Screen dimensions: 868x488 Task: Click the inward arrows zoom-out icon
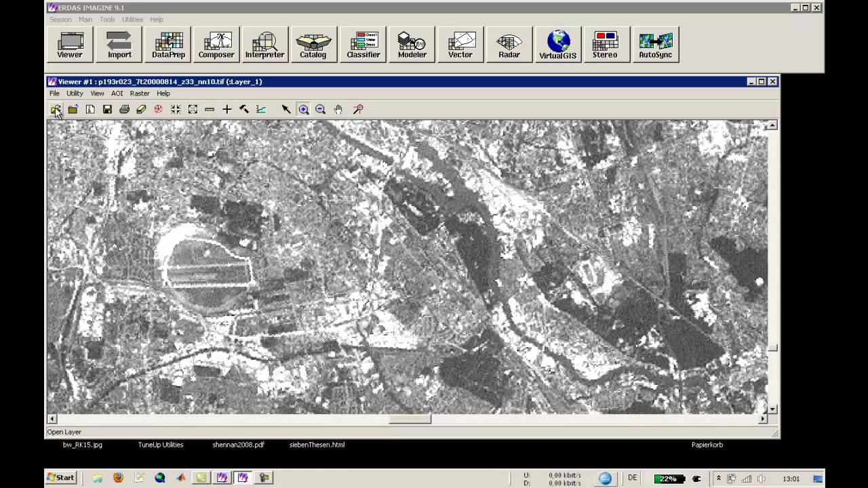pyautogui.click(x=176, y=109)
